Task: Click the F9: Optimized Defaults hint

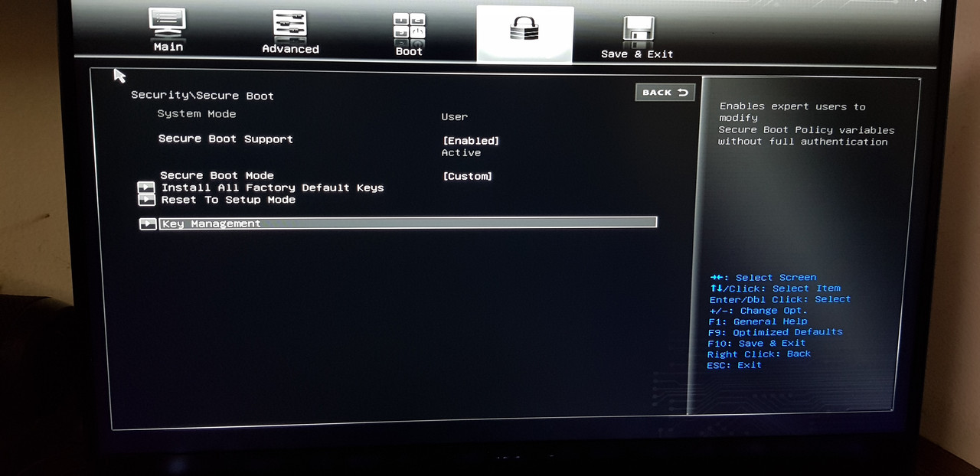Action: click(x=775, y=332)
